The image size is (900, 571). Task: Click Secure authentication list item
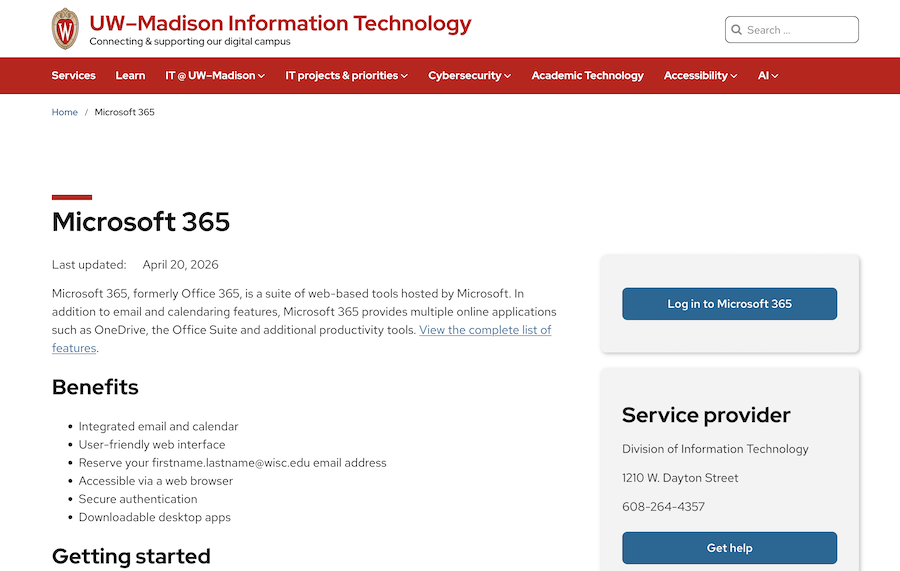[x=138, y=499]
